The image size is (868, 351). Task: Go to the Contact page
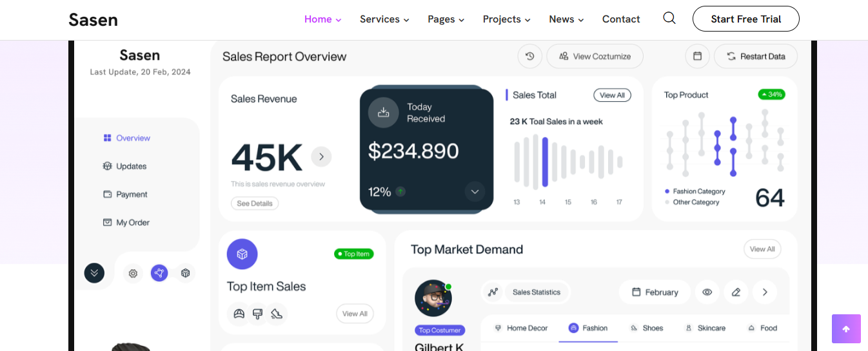[x=621, y=19]
